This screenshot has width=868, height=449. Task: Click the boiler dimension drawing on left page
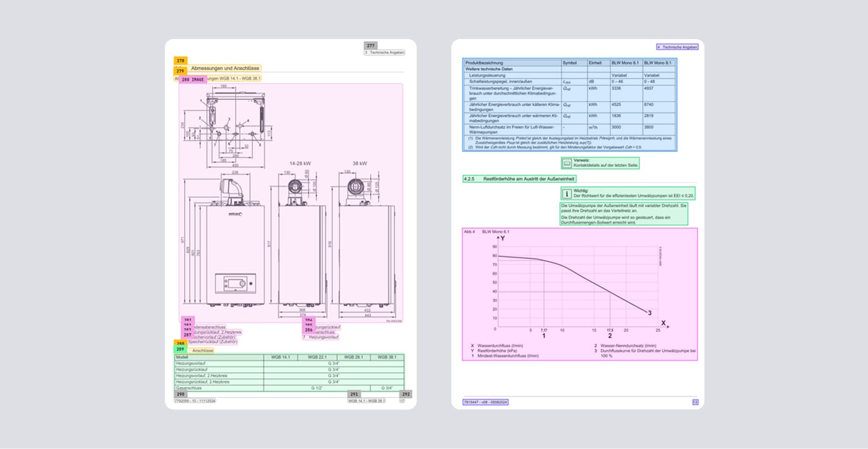[291, 203]
